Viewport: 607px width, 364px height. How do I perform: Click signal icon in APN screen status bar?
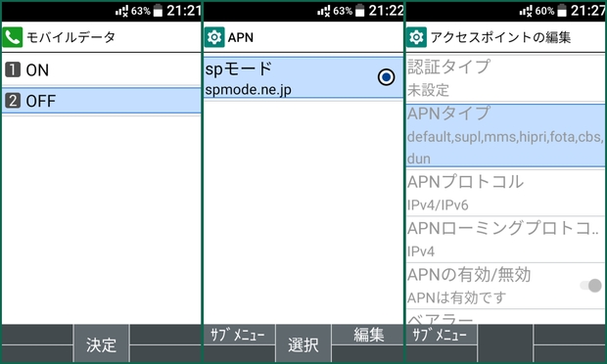coord(324,11)
